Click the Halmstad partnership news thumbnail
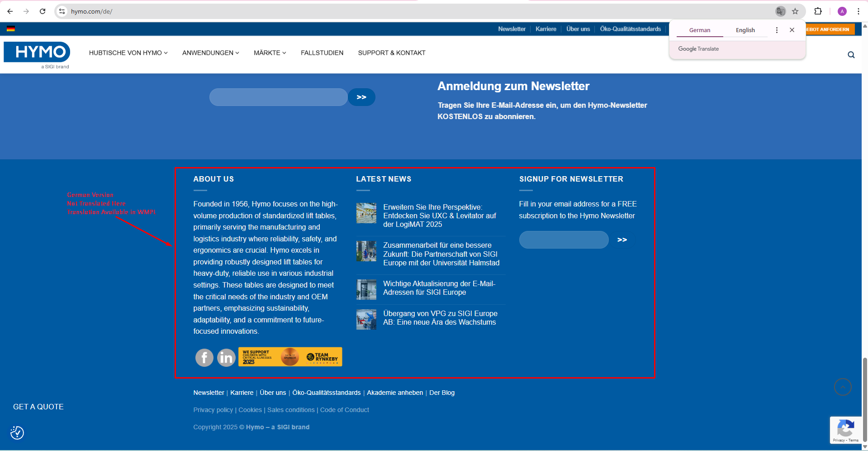The image size is (868, 451). (366, 251)
